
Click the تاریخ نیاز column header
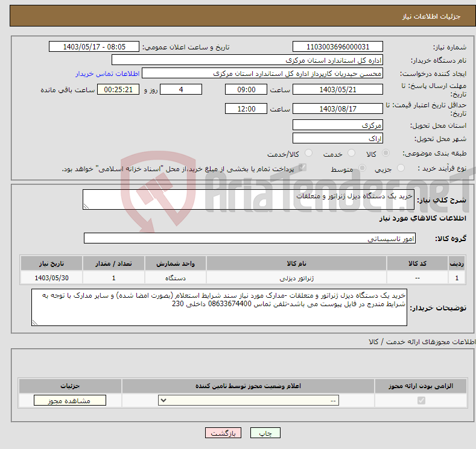[x=51, y=263]
